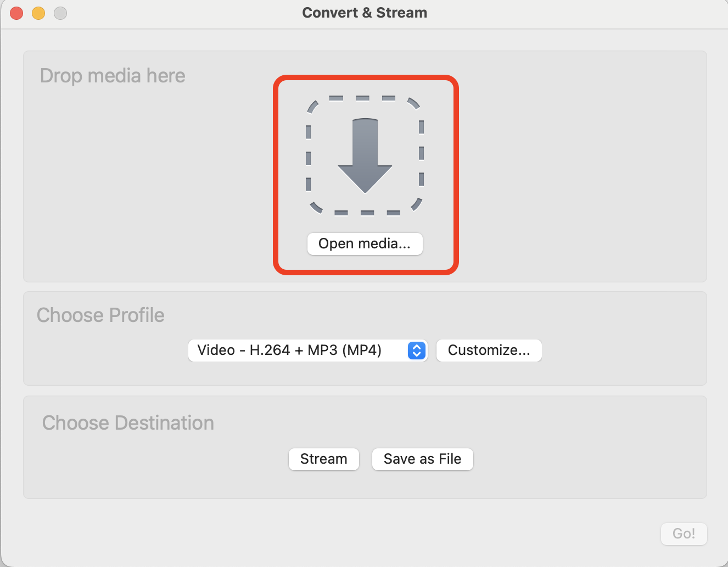Click the Go! button
The image size is (728, 567).
(x=684, y=533)
